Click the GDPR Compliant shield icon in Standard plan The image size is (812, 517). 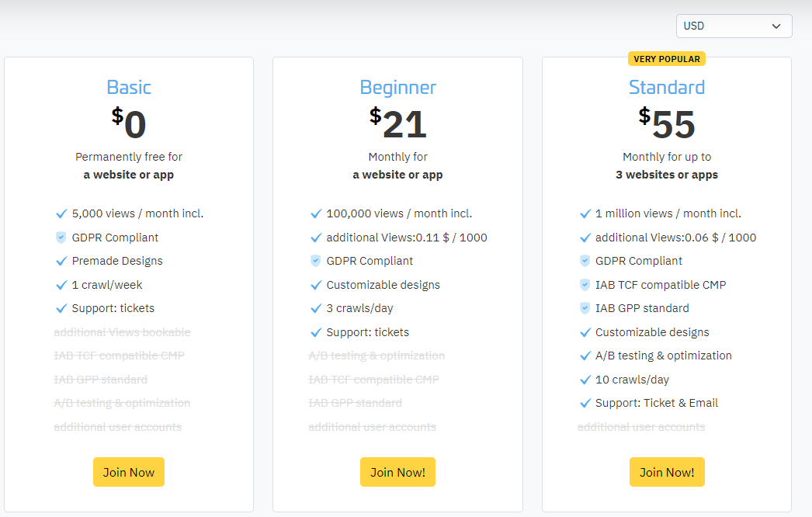tap(585, 261)
